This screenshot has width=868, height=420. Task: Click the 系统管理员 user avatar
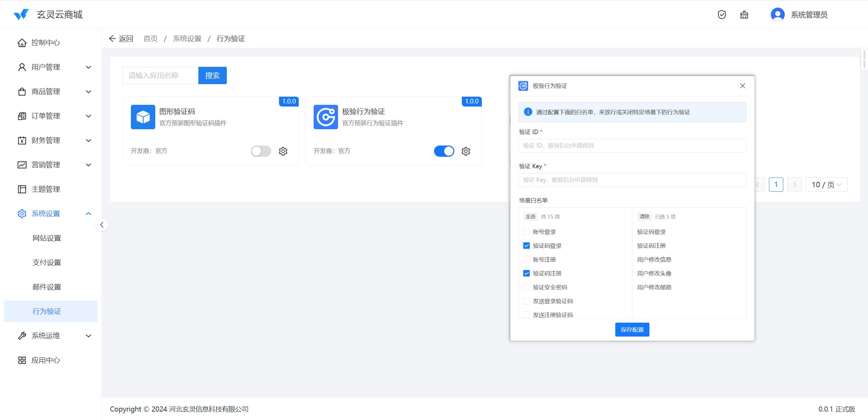[777, 15]
